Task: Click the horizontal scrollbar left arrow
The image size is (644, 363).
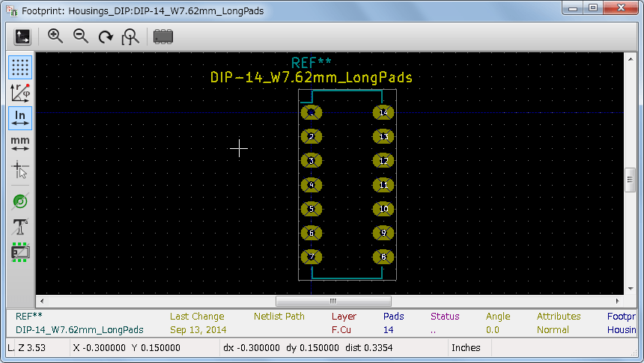Action: coord(42,301)
